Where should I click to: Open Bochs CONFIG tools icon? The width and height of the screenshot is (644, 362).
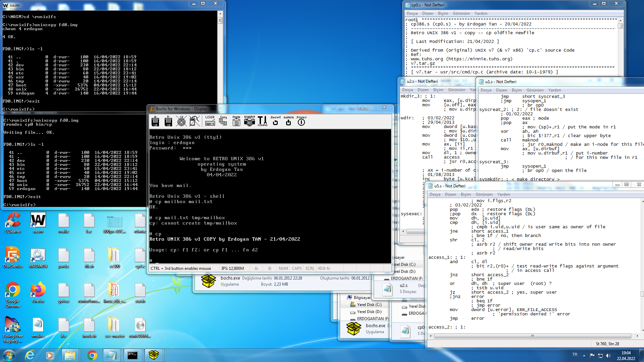pyautogui.click(x=263, y=121)
